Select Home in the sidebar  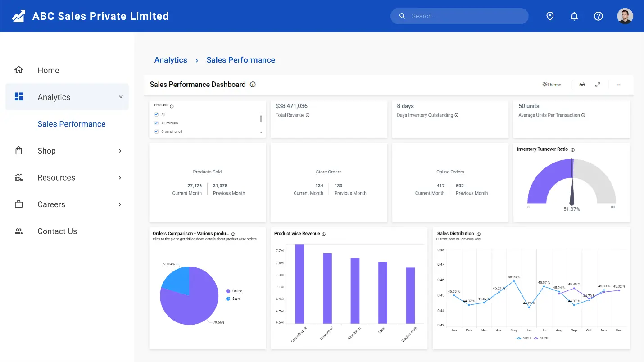point(48,70)
